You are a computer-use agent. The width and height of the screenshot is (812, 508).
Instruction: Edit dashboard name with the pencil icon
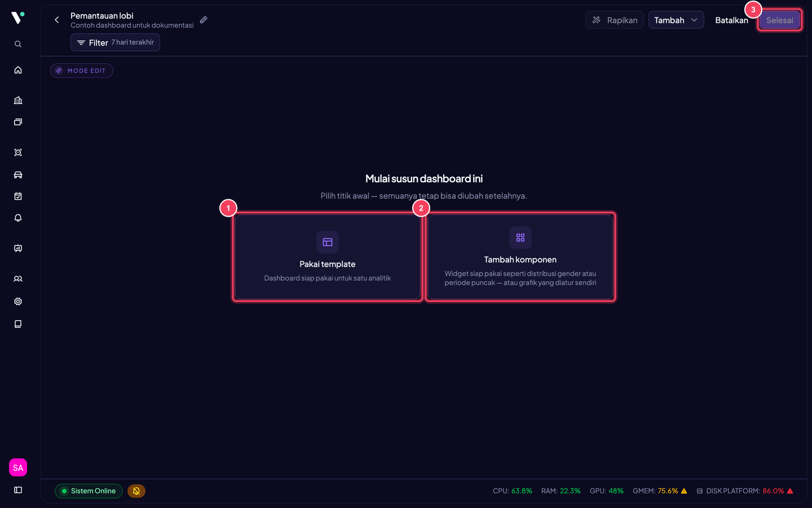point(204,20)
